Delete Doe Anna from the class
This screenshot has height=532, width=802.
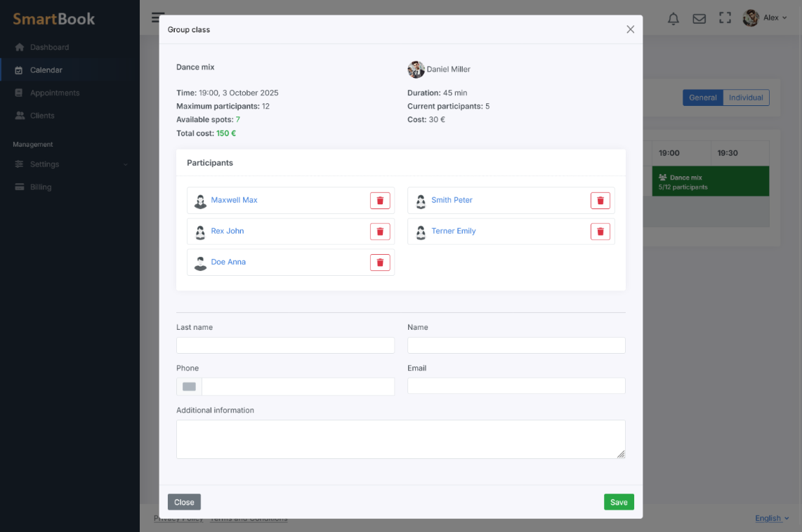tap(380, 262)
